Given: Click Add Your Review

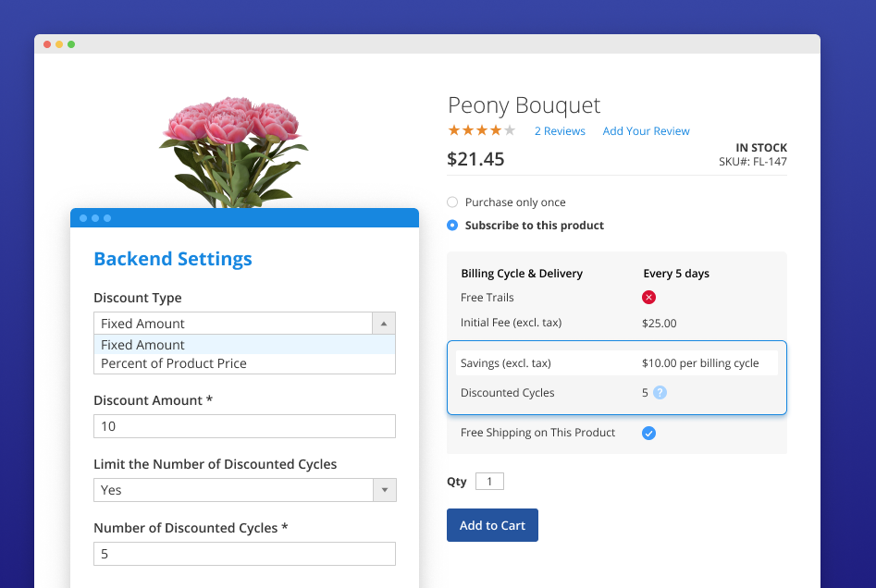Looking at the screenshot, I should pyautogui.click(x=646, y=130).
